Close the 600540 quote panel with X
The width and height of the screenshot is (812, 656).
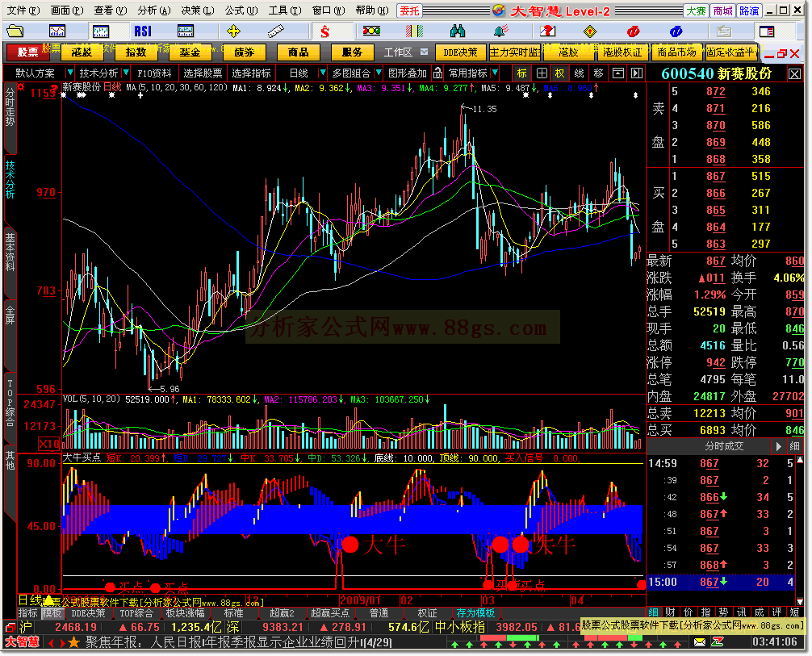point(795,74)
